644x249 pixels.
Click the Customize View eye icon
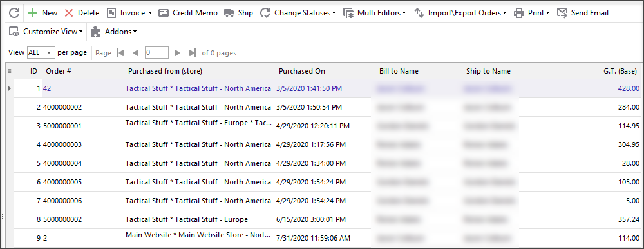click(x=14, y=32)
